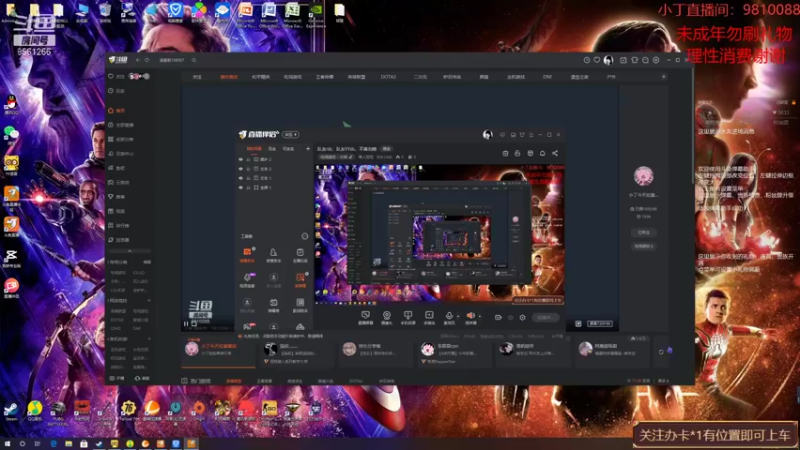Viewport: 800px width, 450px height.
Task: Click the record camera icon beside gear
Action: tap(498, 317)
